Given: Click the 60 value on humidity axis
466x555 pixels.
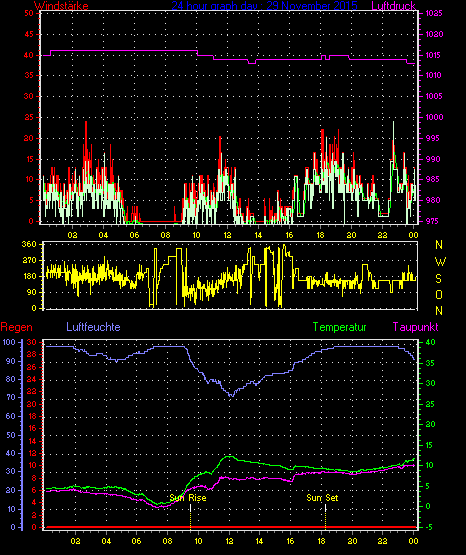Looking at the screenshot, I should 11,416.
